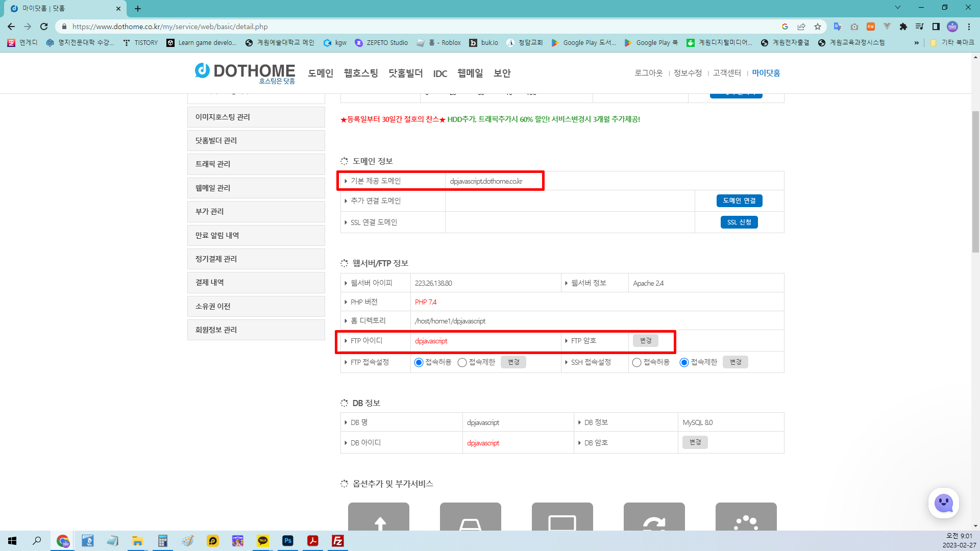Expand hidden bookmarks chevron
The width and height of the screenshot is (980, 551).
point(917,43)
